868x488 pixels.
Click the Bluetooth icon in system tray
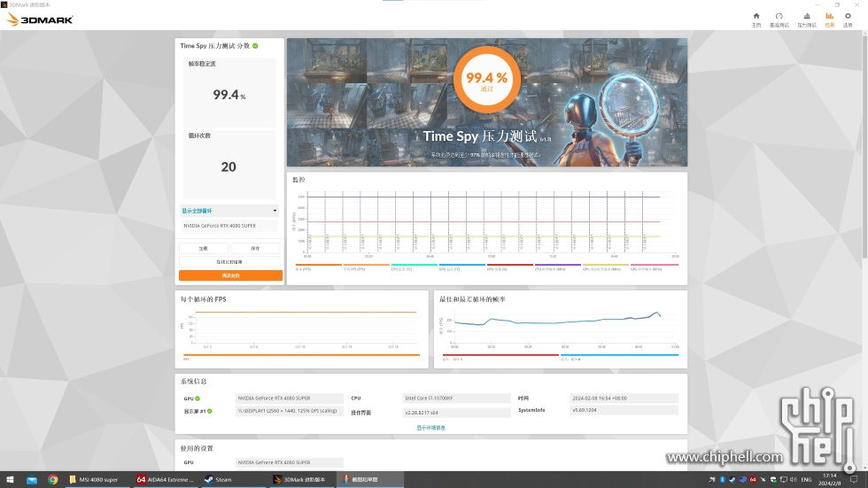pyautogui.click(x=722, y=480)
